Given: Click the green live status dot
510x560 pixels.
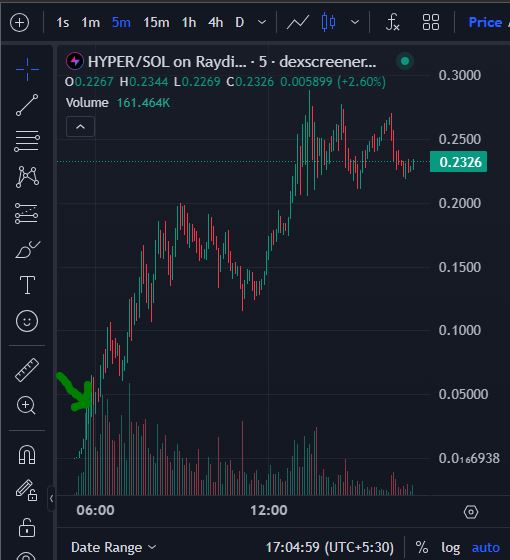Looking at the screenshot, I should [x=405, y=61].
